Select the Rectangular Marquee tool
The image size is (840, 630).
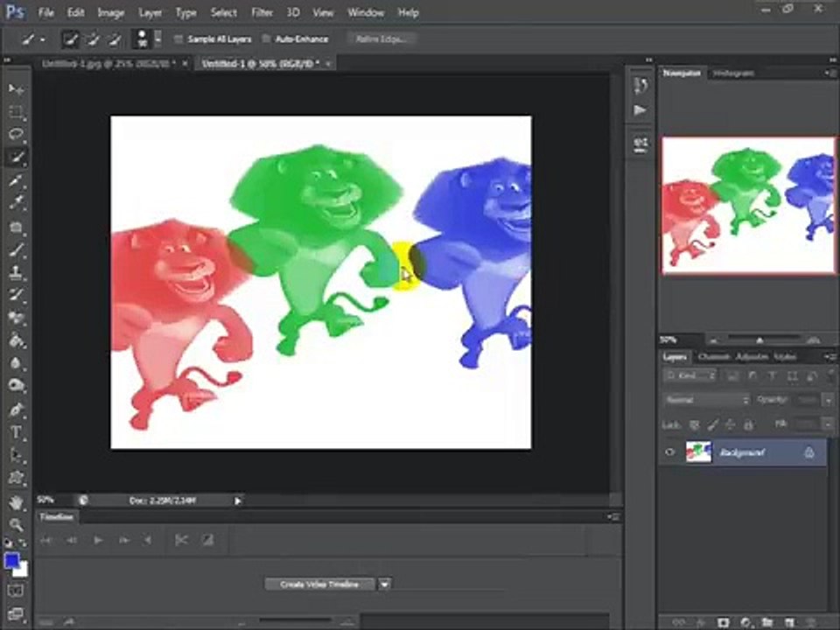(16, 112)
